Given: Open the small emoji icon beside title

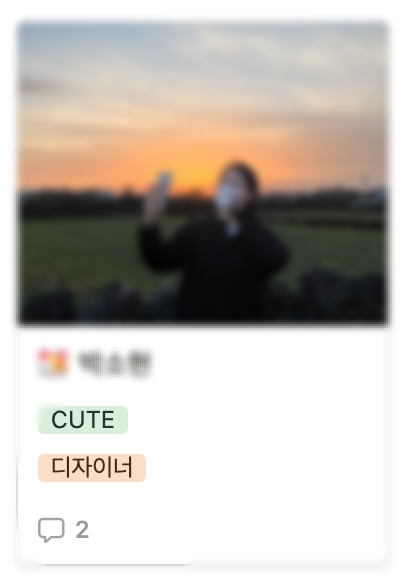Looking at the screenshot, I should [53, 362].
